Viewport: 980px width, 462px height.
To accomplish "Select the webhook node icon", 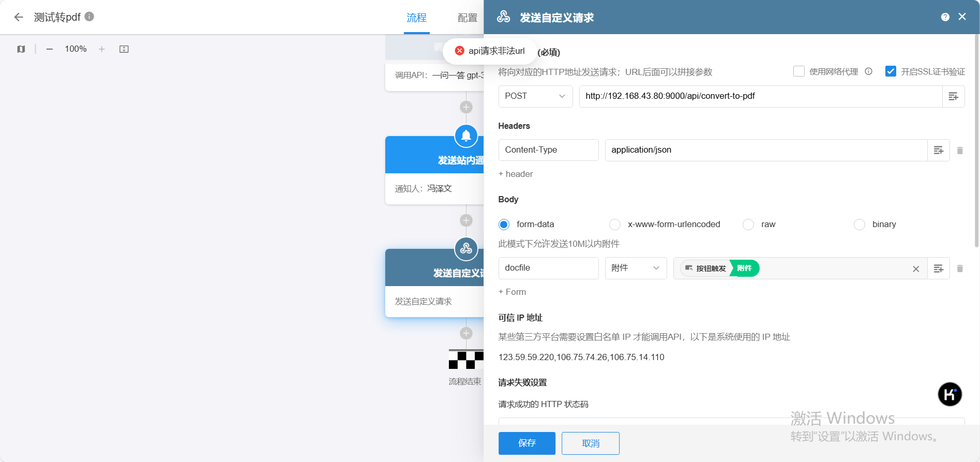I will [466, 249].
